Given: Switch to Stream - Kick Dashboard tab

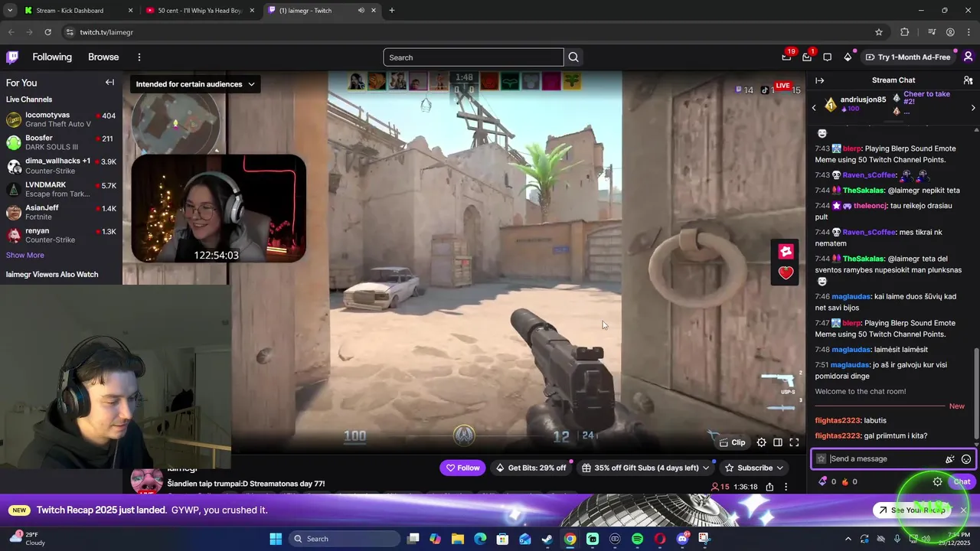Looking at the screenshot, I should pyautogui.click(x=78, y=11).
